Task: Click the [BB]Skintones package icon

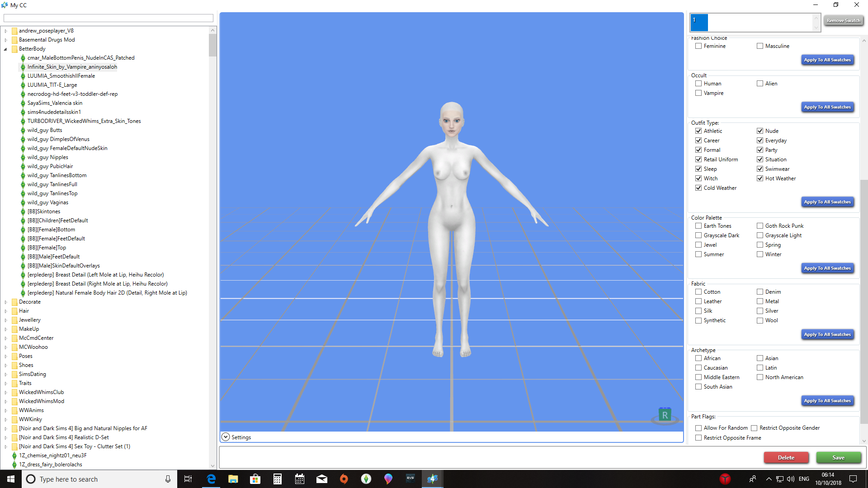Action: click(23, 211)
